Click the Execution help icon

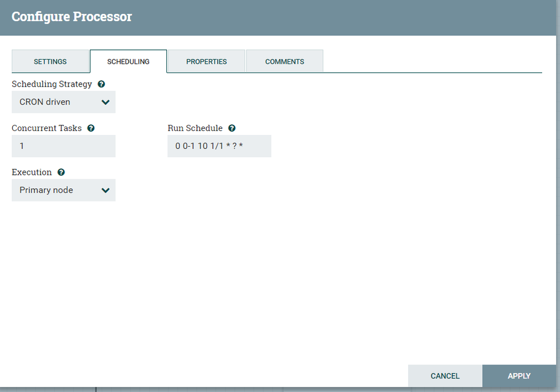[61, 172]
